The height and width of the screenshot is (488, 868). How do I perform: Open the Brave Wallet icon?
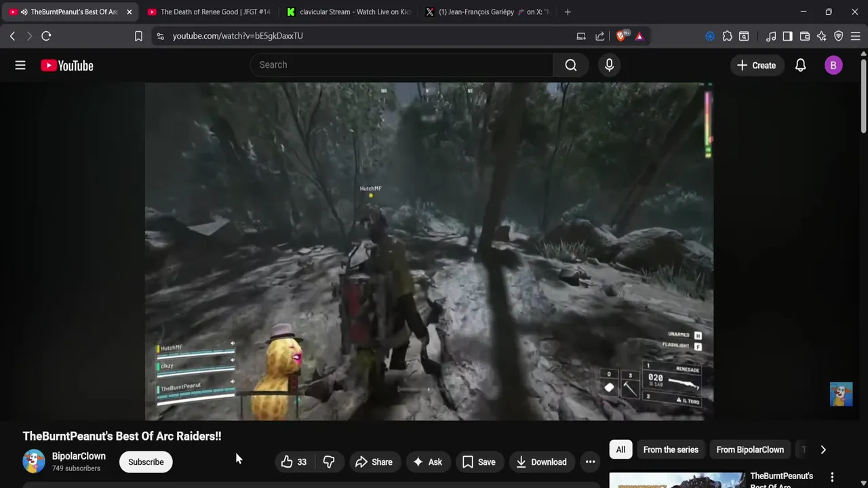[x=805, y=36]
